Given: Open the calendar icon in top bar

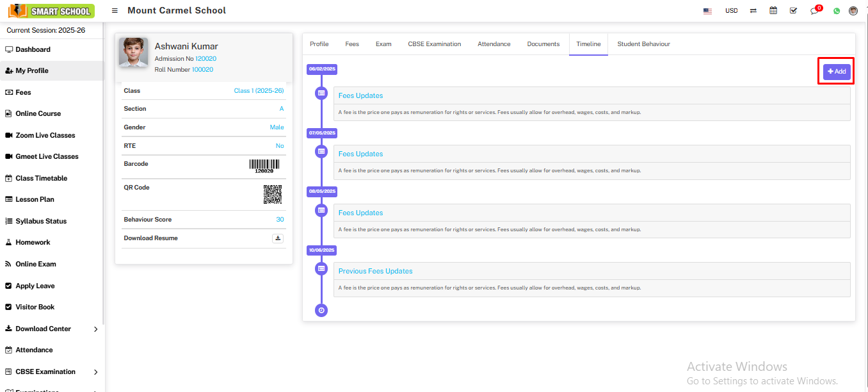Looking at the screenshot, I should tap(773, 11).
